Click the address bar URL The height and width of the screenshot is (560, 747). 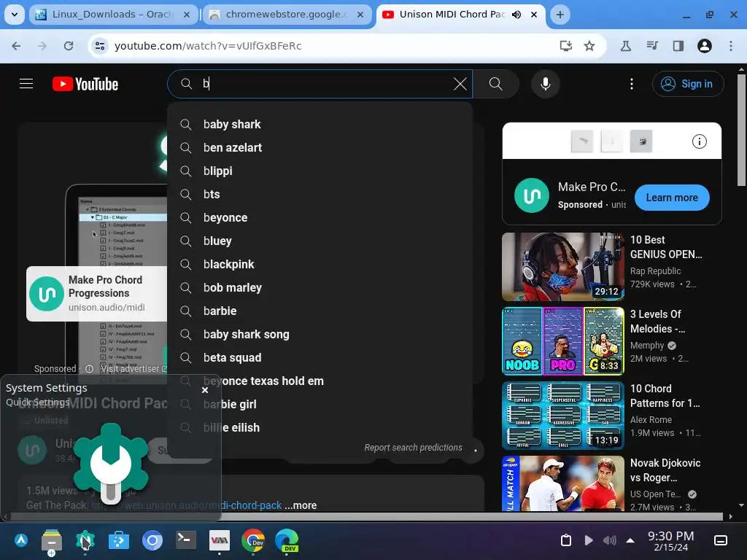tap(208, 46)
